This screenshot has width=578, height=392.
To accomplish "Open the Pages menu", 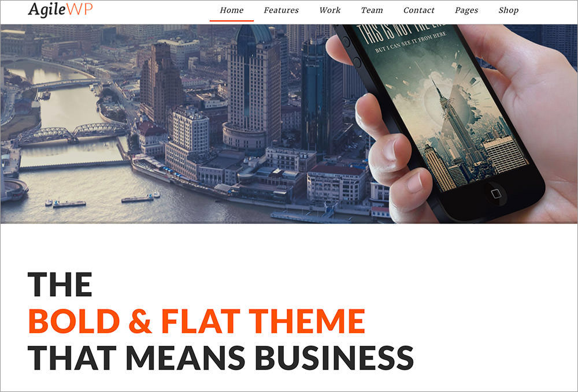I will (x=466, y=10).
